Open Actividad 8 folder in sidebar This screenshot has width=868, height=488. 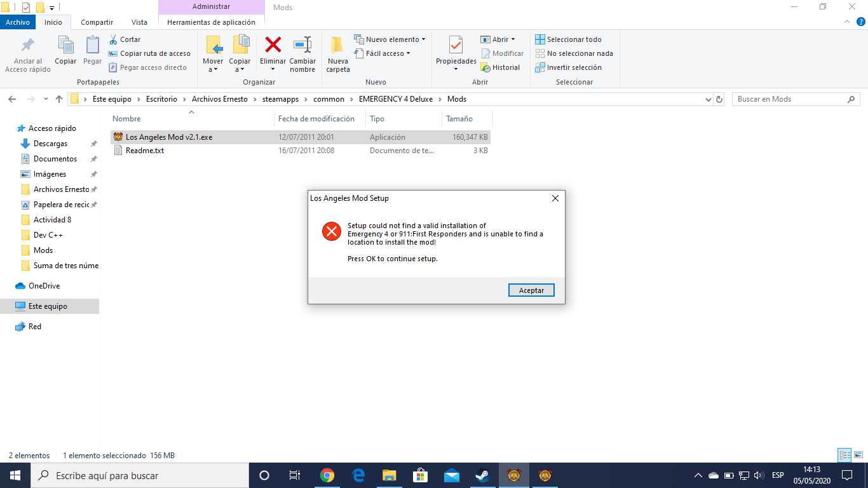[x=52, y=220]
